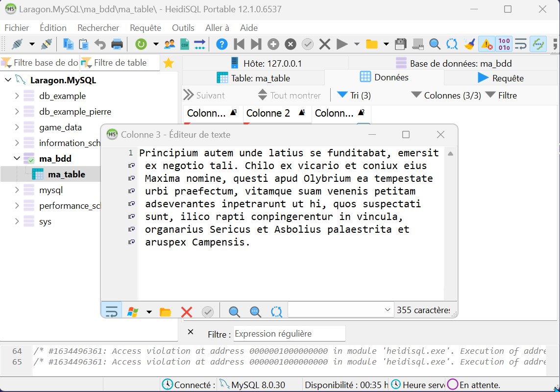Select the game_data database in tree
The image size is (560, 392).
[x=60, y=127]
